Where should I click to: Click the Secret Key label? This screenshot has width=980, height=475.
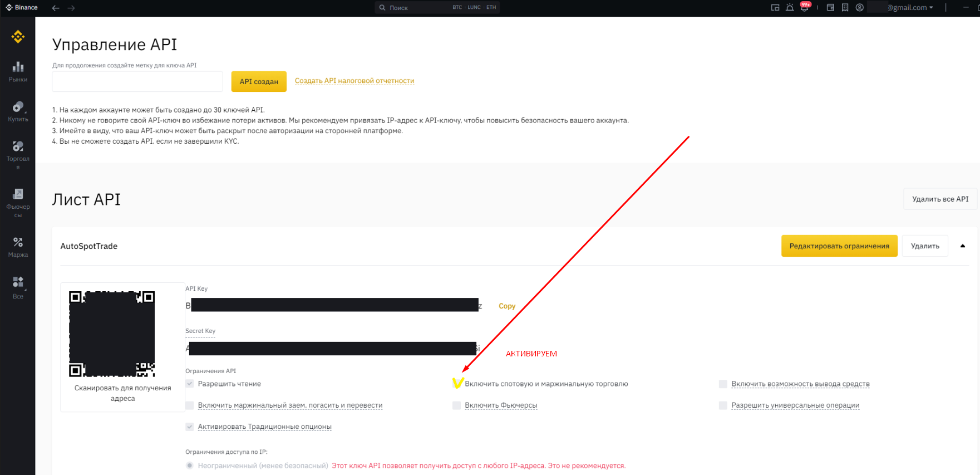pos(200,331)
